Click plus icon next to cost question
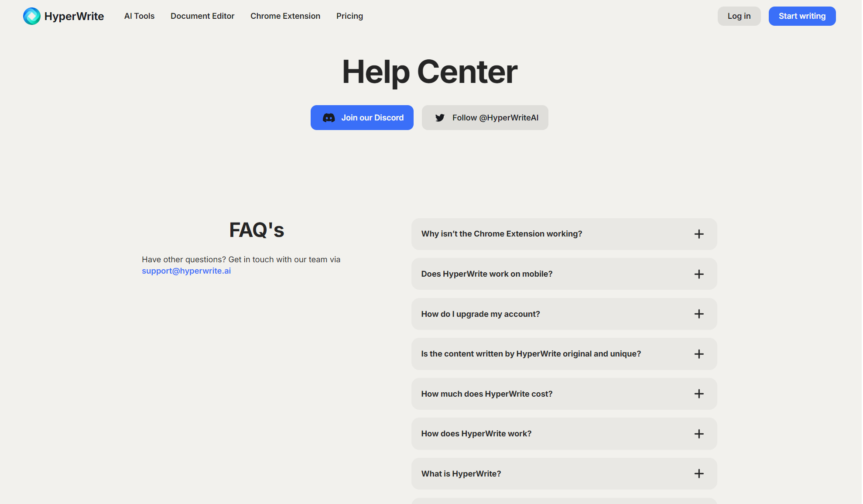 click(x=699, y=394)
